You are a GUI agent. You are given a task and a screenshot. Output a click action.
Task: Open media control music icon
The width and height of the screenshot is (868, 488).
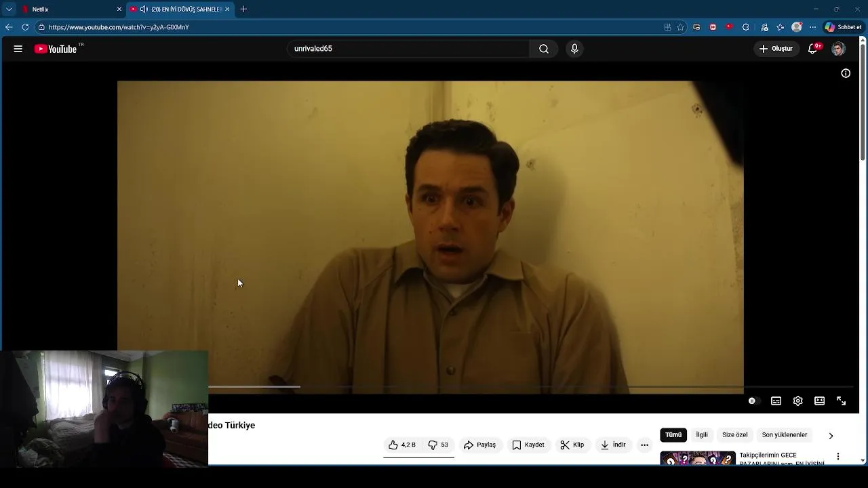(764, 27)
